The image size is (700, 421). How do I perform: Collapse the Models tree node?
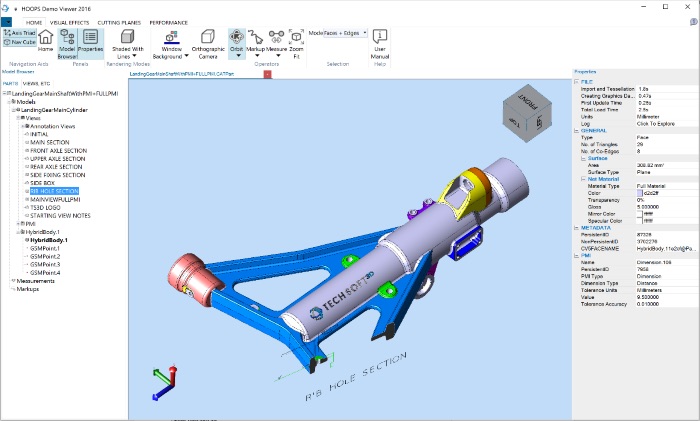click(10, 102)
